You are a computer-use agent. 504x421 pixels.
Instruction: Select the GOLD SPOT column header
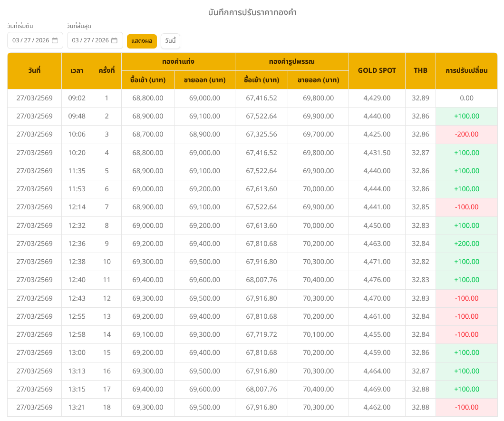point(377,71)
